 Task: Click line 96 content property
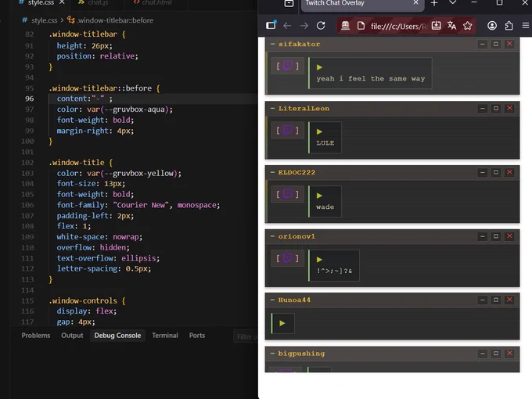84,99
